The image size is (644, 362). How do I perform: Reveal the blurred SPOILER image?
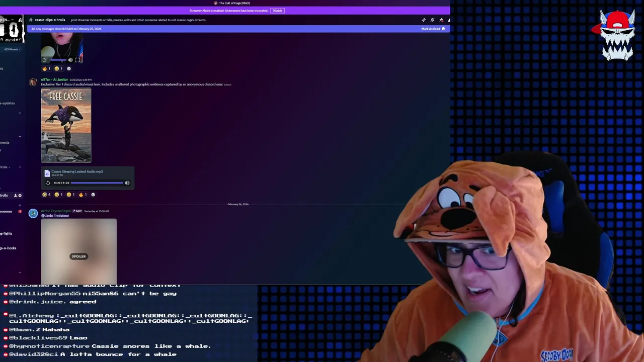click(x=78, y=251)
